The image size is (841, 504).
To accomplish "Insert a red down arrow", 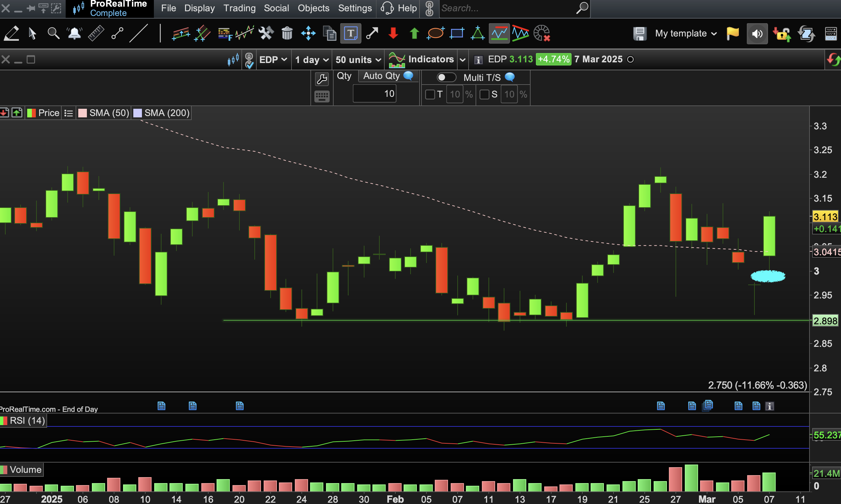I will click(x=393, y=33).
